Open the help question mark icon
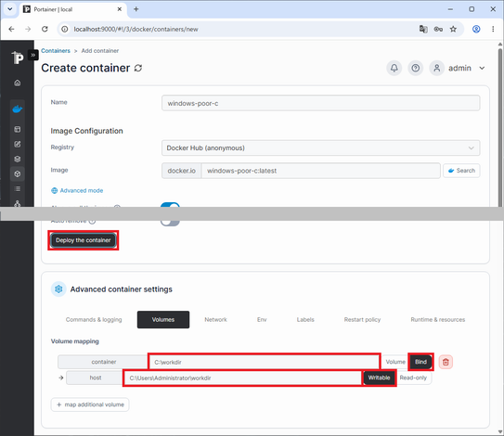Screen dimensions: 504x436 416,68
